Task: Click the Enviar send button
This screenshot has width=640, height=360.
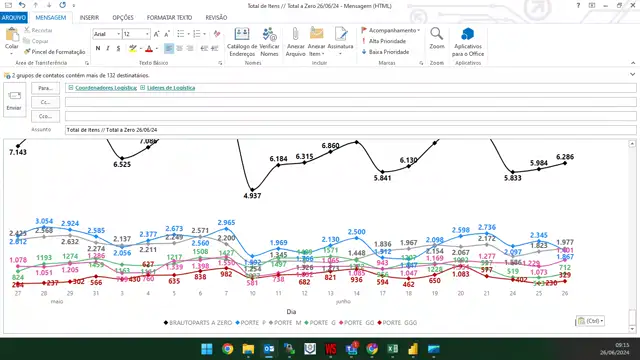Action: [14, 100]
